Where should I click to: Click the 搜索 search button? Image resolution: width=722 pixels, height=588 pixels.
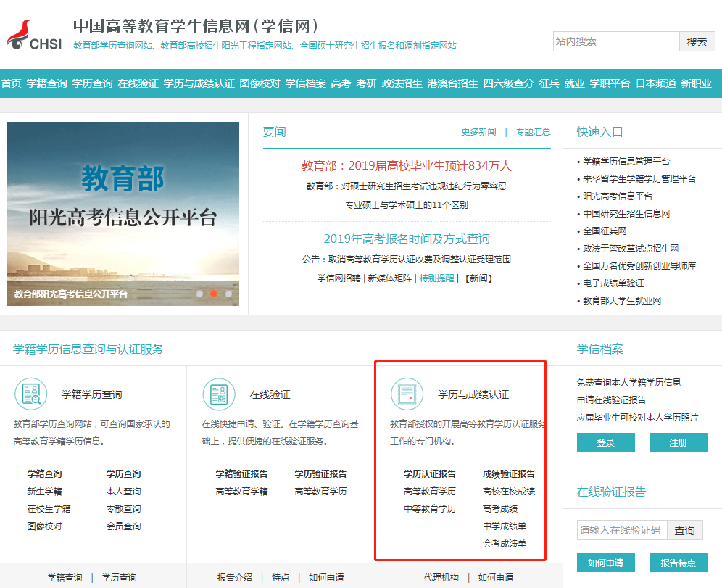coord(697,42)
